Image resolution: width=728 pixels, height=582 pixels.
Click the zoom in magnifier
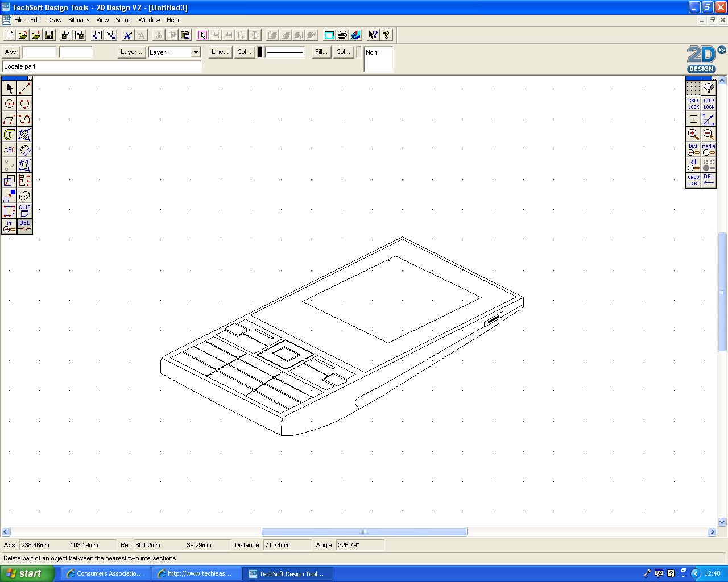click(693, 134)
